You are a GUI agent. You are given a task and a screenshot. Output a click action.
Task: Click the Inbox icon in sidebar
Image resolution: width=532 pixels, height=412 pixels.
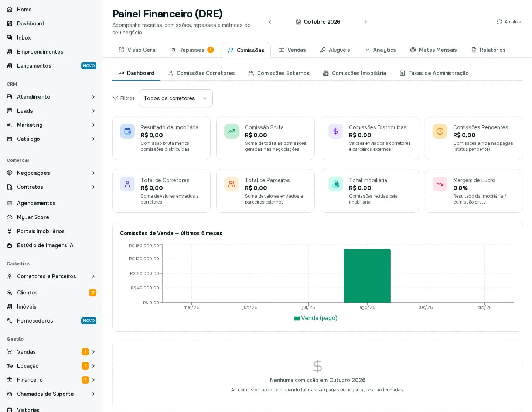click(x=10, y=38)
